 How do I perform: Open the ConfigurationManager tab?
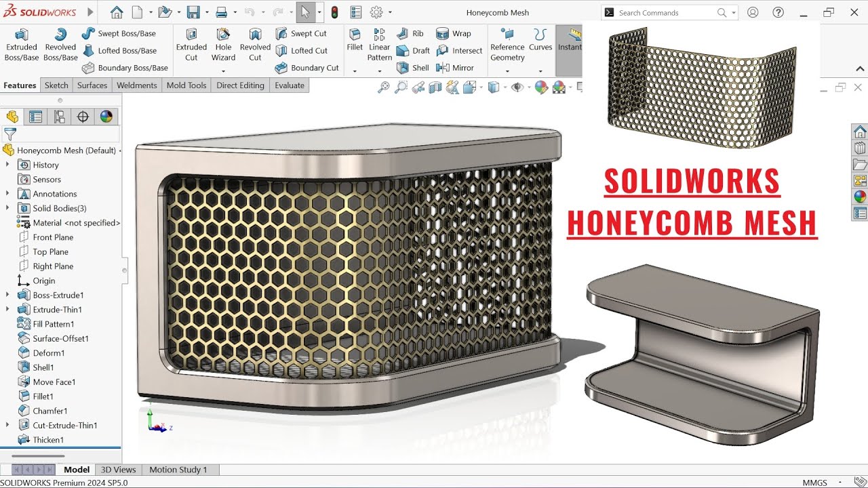tap(59, 117)
